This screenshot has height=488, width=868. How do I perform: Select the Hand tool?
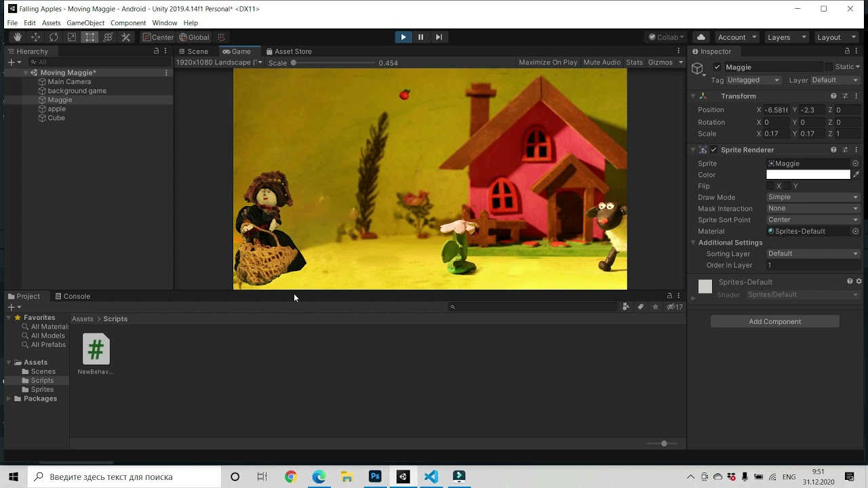[18, 37]
